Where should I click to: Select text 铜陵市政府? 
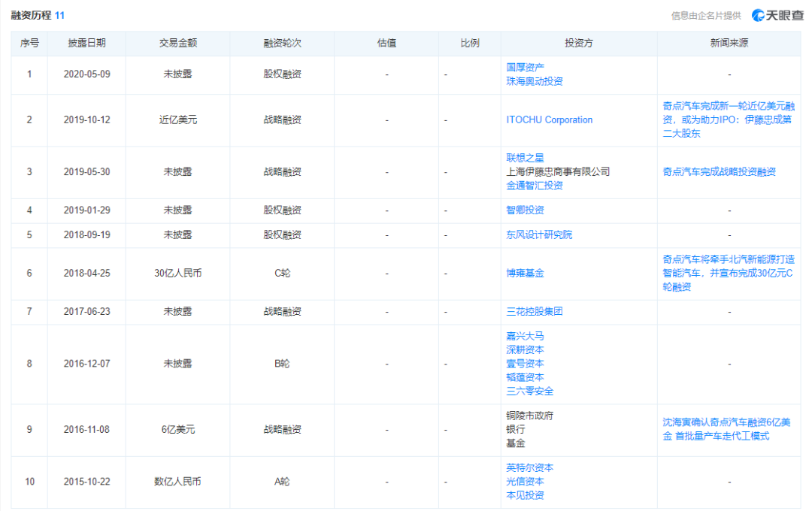coord(530,416)
